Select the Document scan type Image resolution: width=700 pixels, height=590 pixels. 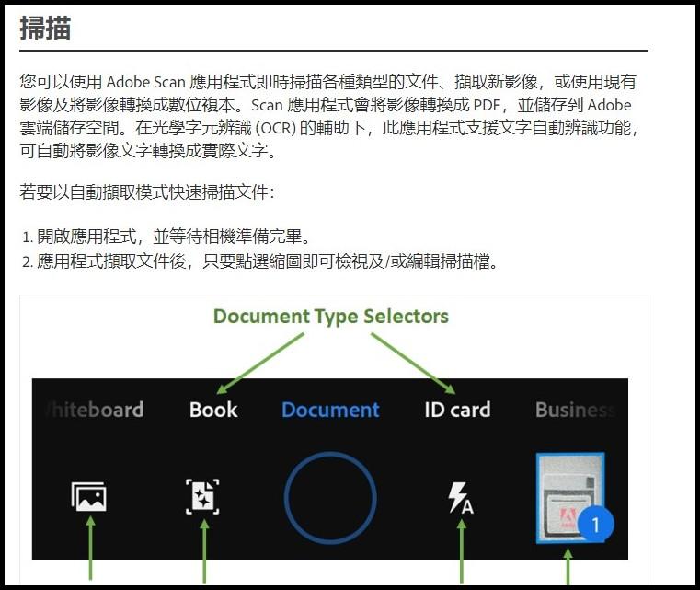(330, 410)
